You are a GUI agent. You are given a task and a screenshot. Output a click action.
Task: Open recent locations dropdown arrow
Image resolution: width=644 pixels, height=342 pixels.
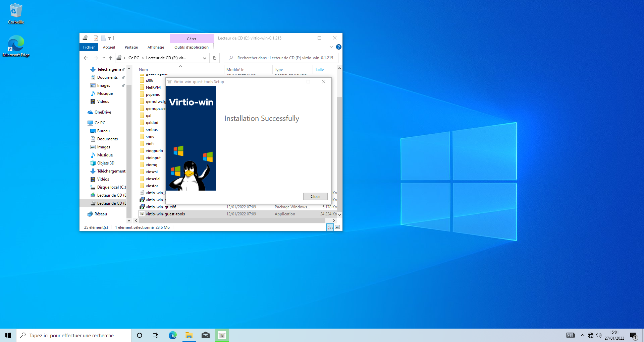(104, 58)
